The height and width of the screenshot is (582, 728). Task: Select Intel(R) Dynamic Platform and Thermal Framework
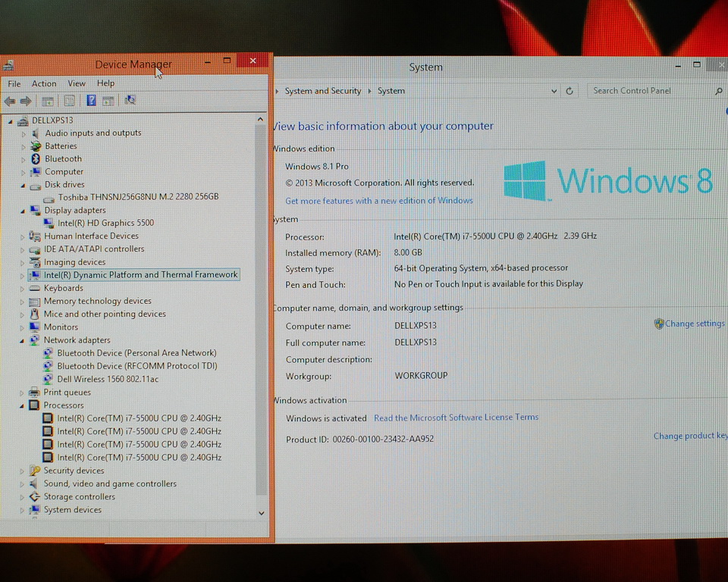(140, 275)
